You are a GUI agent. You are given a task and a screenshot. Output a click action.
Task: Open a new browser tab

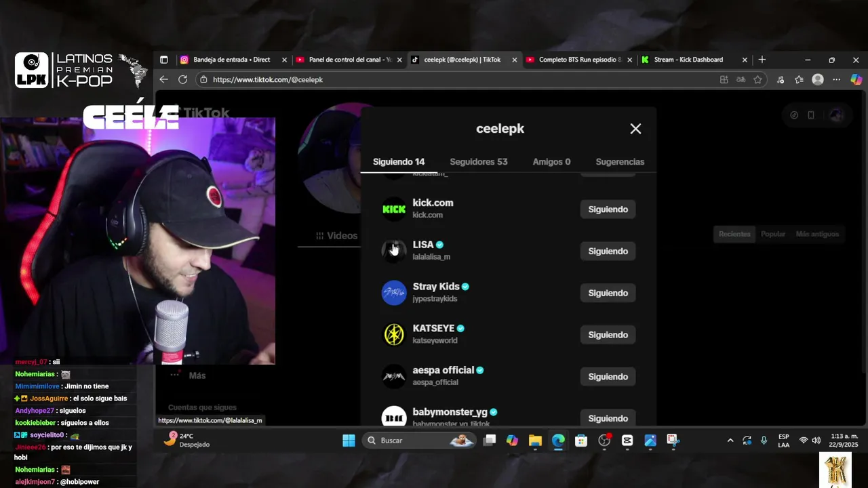tap(762, 60)
